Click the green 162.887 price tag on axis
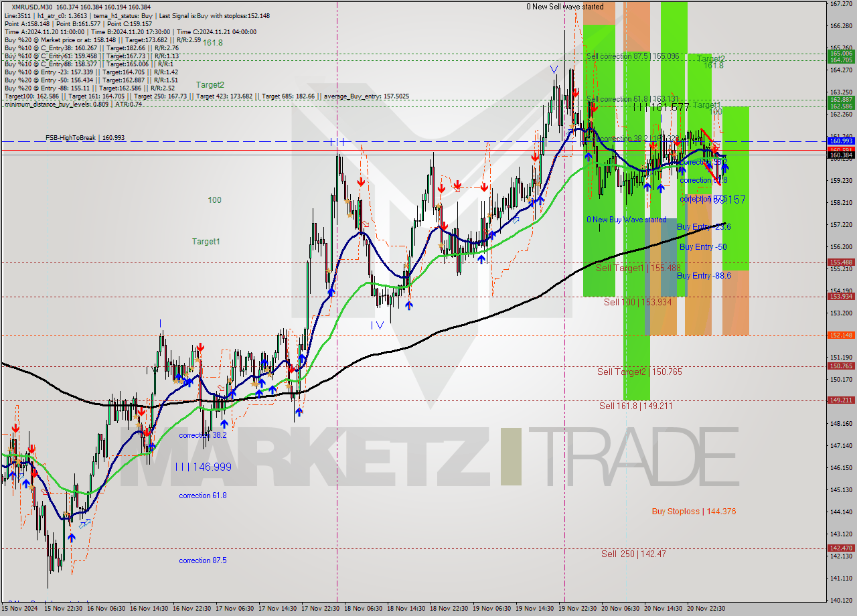857x616 pixels. click(x=841, y=99)
